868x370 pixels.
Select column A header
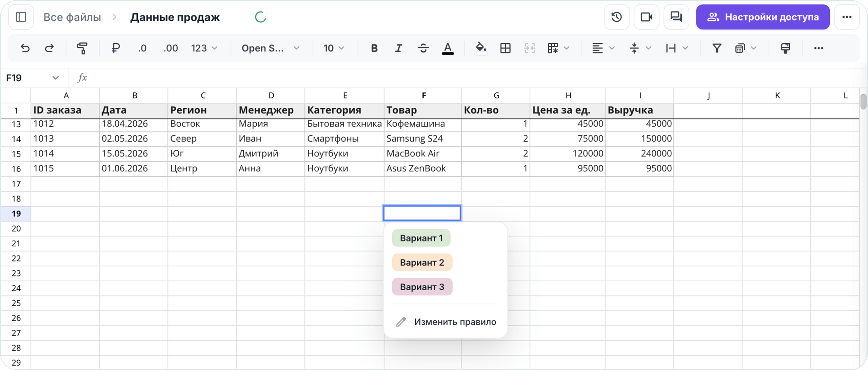click(65, 96)
